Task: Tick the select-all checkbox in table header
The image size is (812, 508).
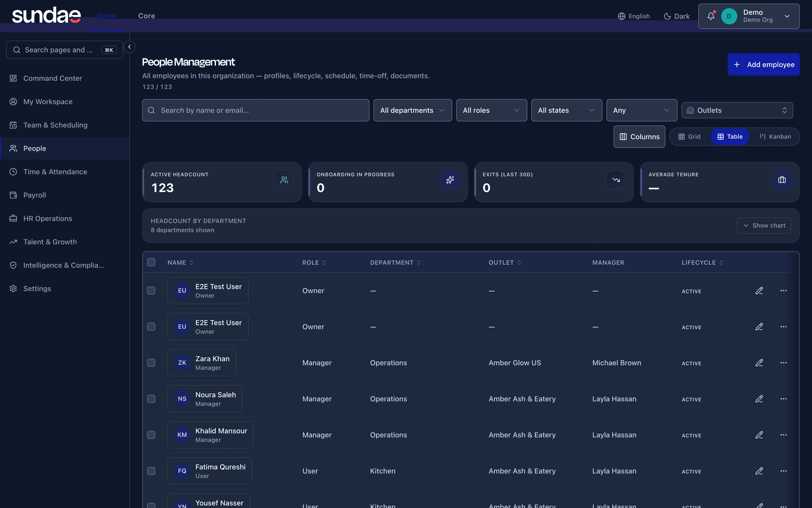Action: (x=151, y=262)
